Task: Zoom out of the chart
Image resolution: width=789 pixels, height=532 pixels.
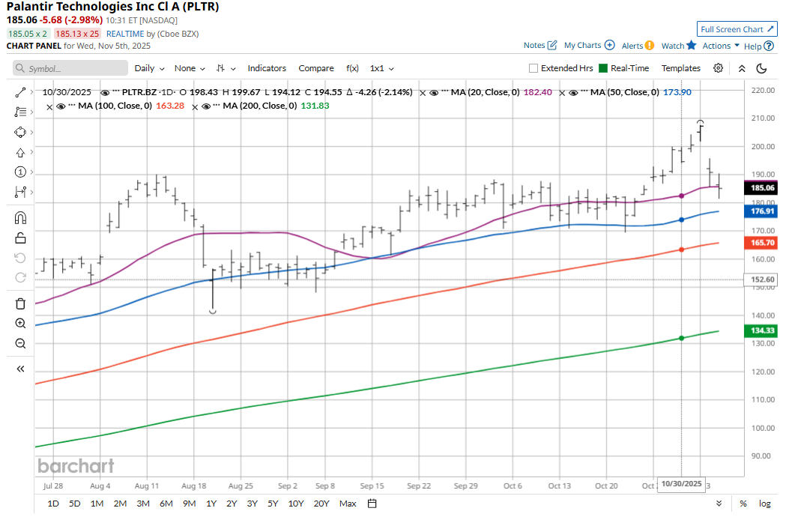Action: pyautogui.click(x=20, y=344)
